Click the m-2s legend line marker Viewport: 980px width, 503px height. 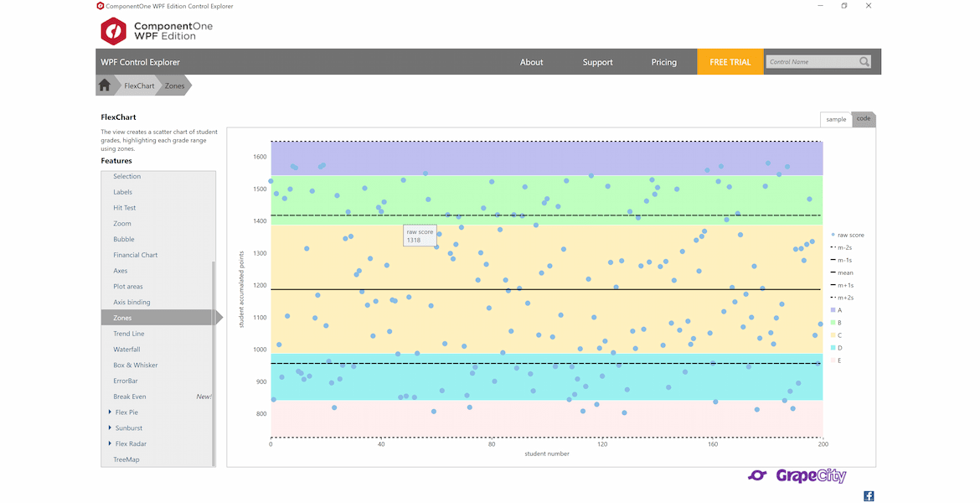coord(833,248)
